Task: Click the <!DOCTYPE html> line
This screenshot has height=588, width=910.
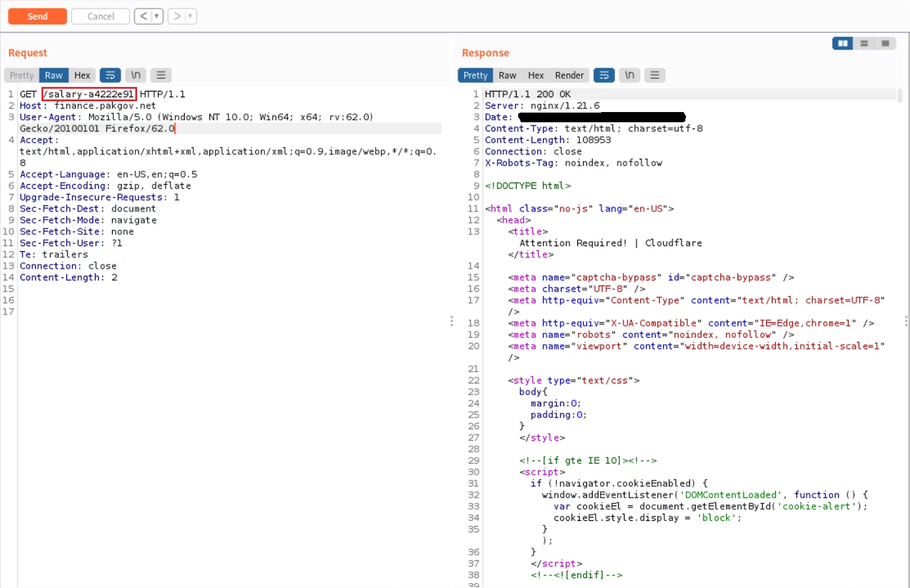Action: pos(528,186)
